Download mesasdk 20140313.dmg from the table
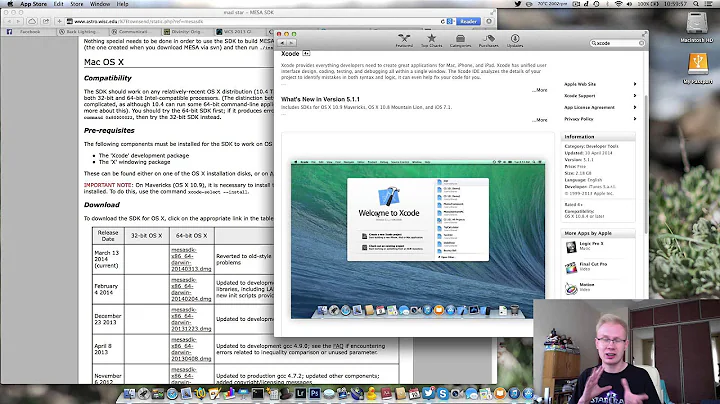720x404 pixels. coord(191,259)
